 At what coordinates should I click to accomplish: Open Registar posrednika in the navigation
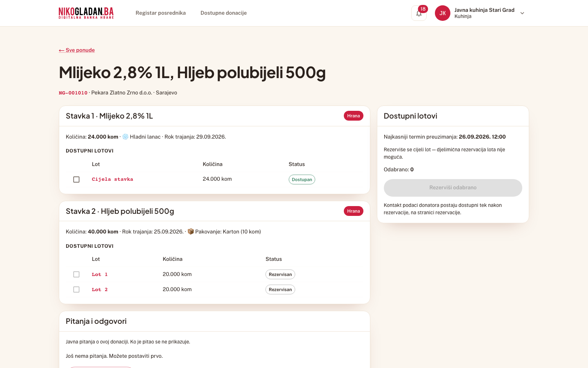pyautogui.click(x=160, y=13)
